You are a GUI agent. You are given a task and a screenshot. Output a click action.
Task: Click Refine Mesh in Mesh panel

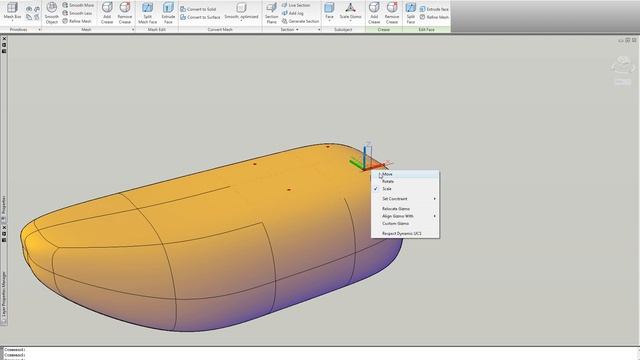coord(77,21)
